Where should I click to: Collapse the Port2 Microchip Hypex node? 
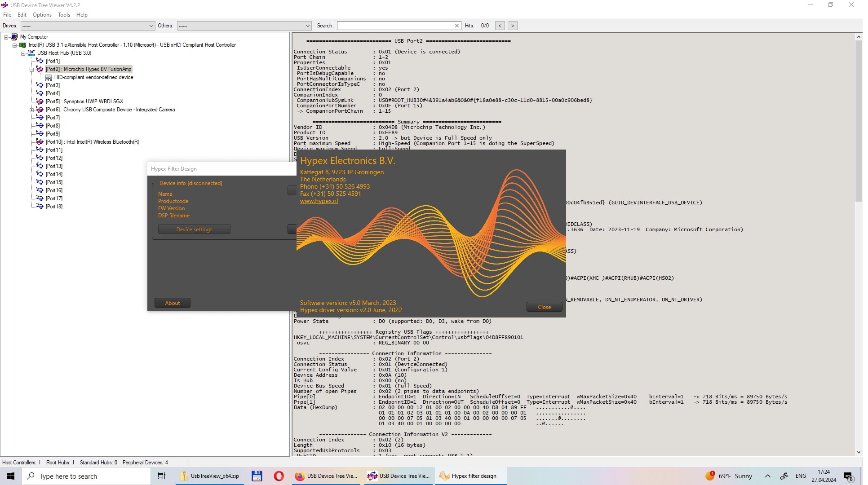[x=31, y=70]
